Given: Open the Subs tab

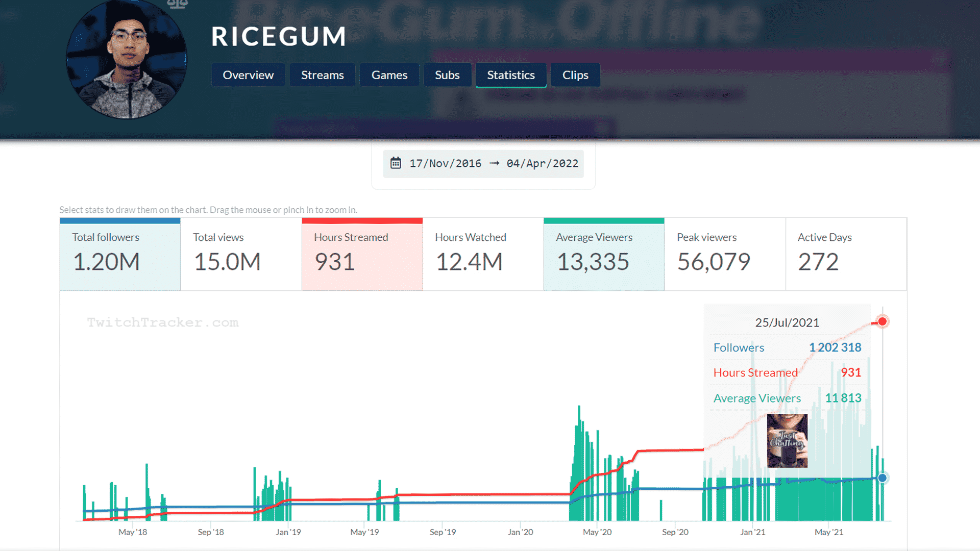Looking at the screenshot, I should tap(447, 75).
